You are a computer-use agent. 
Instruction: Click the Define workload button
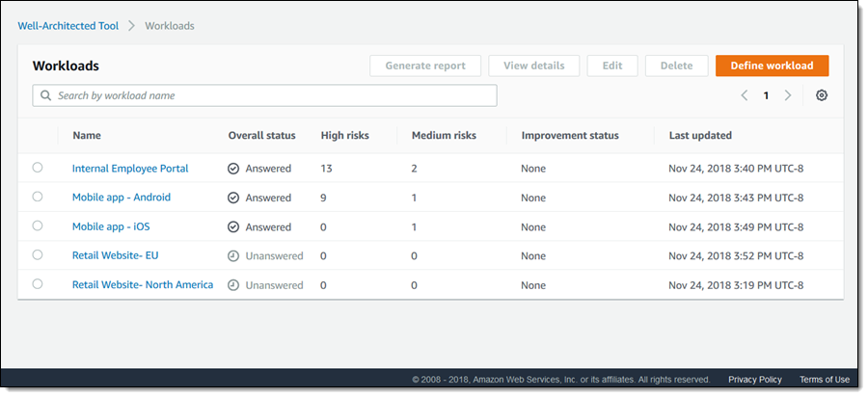click(x=772, y=66)
